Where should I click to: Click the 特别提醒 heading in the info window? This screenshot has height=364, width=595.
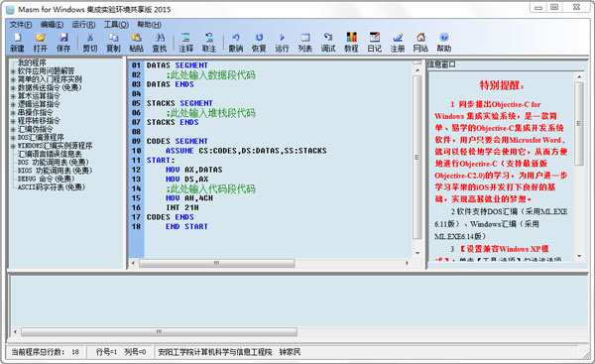tap(502, 85)
